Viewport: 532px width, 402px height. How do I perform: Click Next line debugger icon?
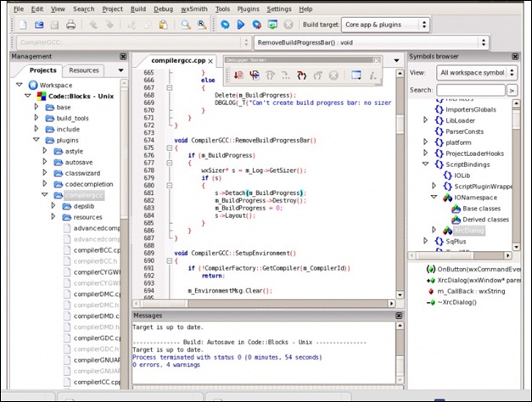pyautogui.click(x=270, y=75)
